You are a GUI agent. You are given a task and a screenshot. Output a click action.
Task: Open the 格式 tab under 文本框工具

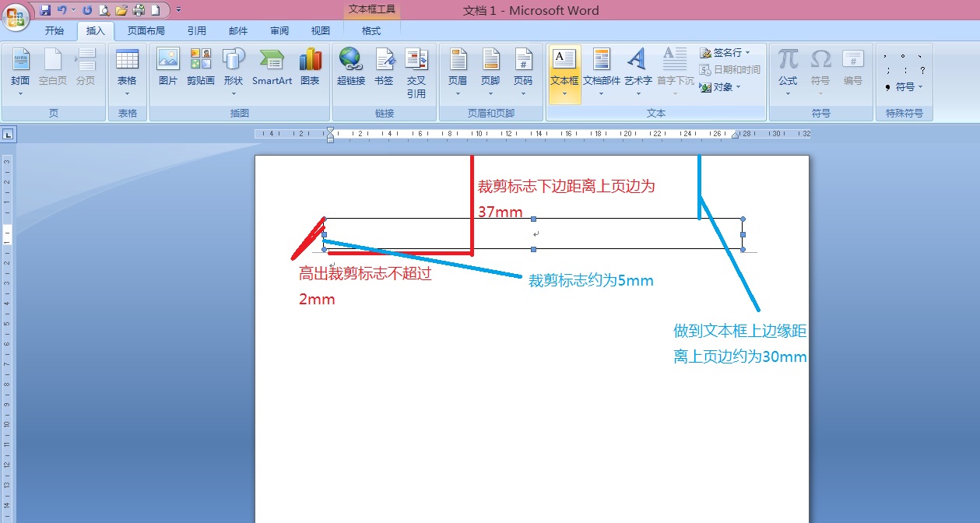click(371, 31)
